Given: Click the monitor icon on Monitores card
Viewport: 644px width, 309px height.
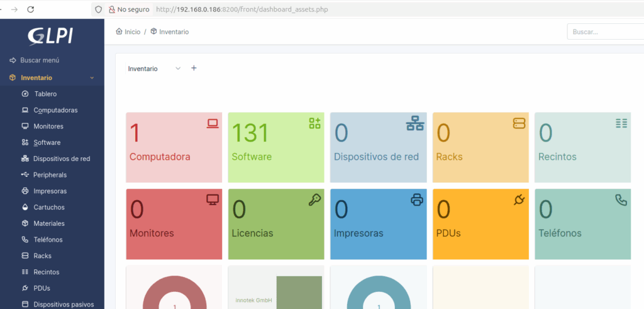Looking at the screenshot, I should click(213, 200).
